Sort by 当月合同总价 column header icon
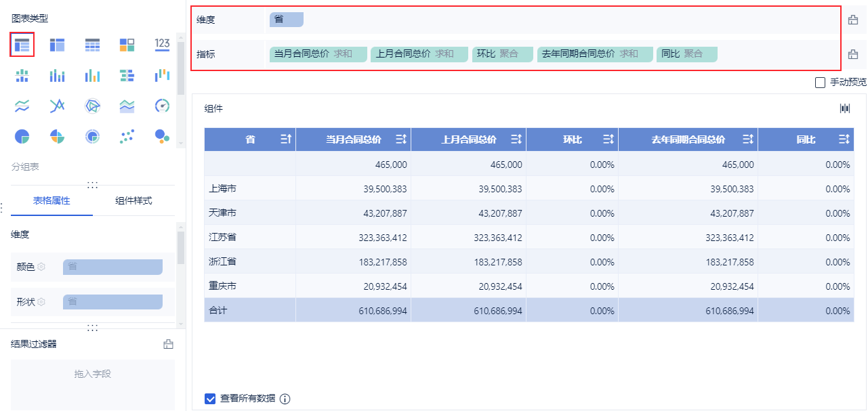The height and width of the screenshot is (411, 868). tap(401, 139)
